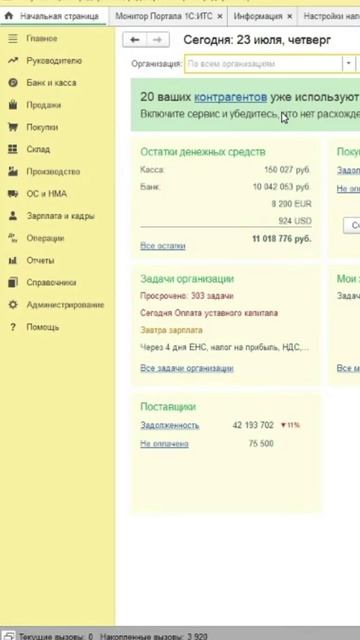Click the Текущие вызовы status entry
The width and height of the screenshot is (360, 640).
click(56, 636)
